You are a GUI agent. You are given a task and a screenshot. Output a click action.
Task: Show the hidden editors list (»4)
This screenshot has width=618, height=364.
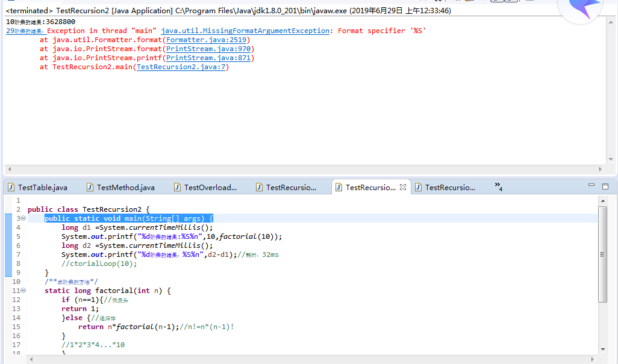(499, 187)
